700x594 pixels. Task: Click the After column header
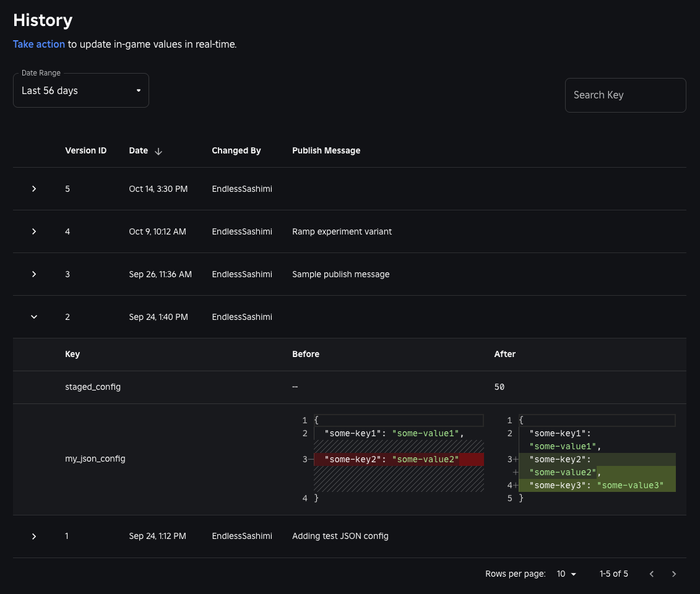[x=505, y=354]
